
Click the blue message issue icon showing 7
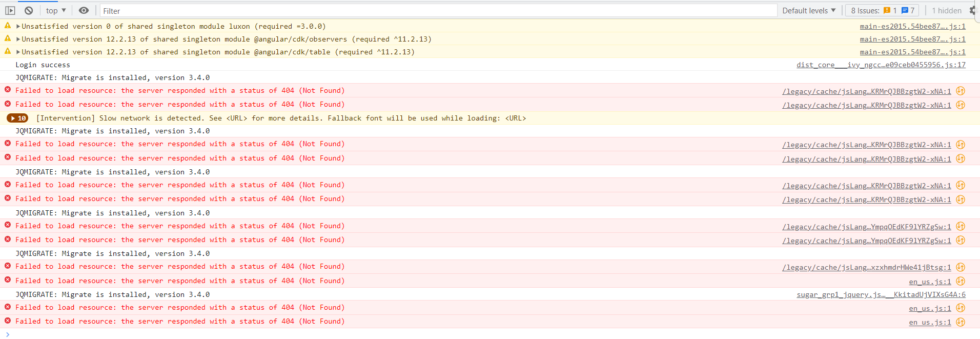tap(905, 10)
